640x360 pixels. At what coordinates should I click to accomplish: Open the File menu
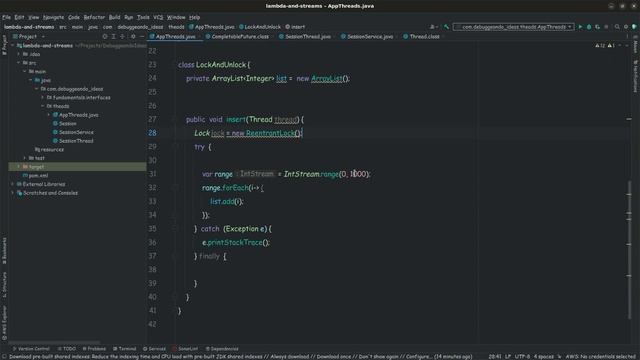click(6, 17)
